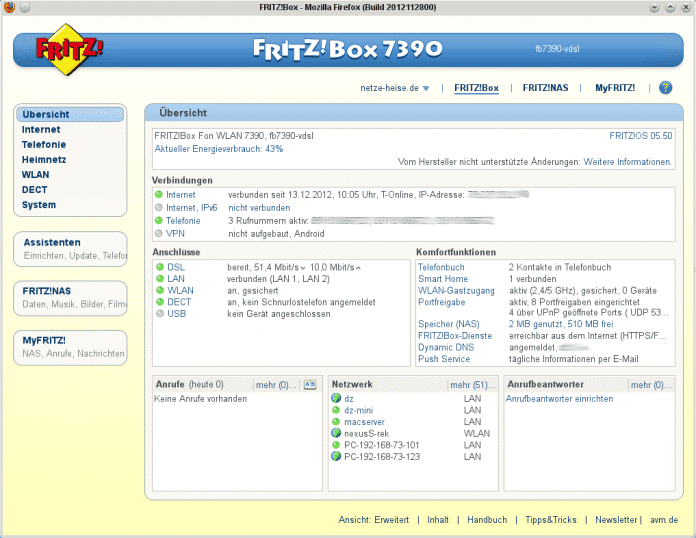Image resolution: width=696 pixels, height=538 pixels.
Task: Click the Anrufbeantworter einrichten link
Action: 559,398
